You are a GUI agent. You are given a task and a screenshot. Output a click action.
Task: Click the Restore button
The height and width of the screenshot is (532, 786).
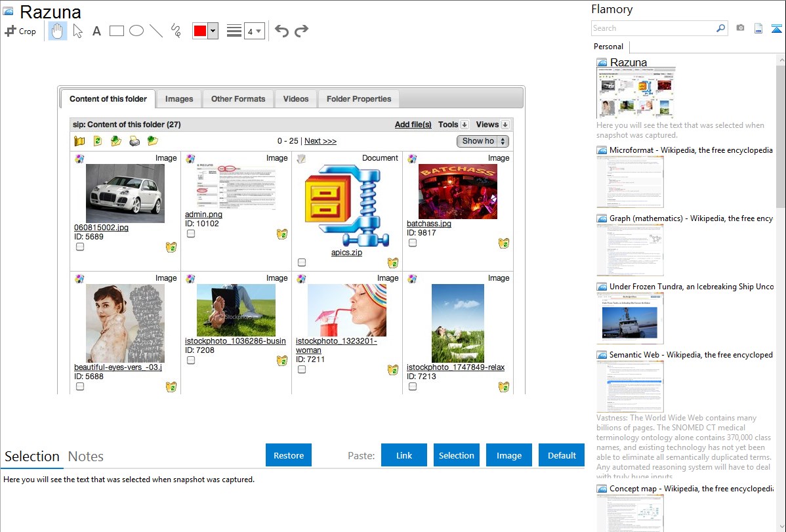pos(289,455)
